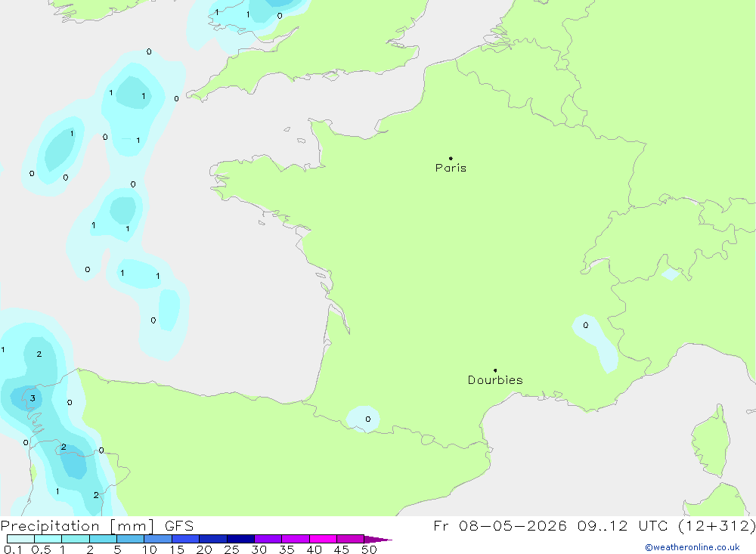This screenshot has width=756, height=554.
Task: Click the legend label '30'
Action: pos(259,549)
